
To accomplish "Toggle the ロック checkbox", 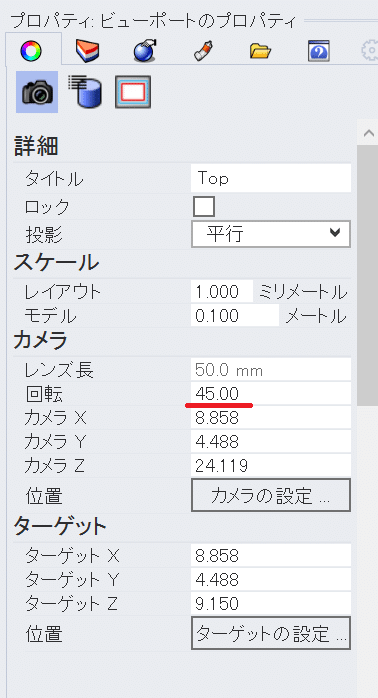I will tap(204, 207).
